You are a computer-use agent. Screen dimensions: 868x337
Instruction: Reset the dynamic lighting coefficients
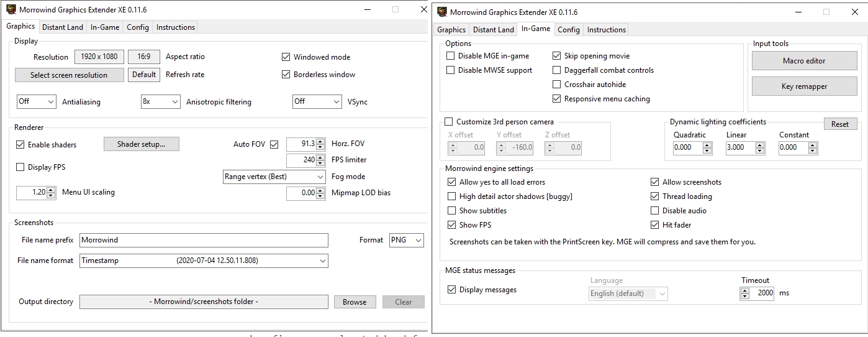pos(839,124)
